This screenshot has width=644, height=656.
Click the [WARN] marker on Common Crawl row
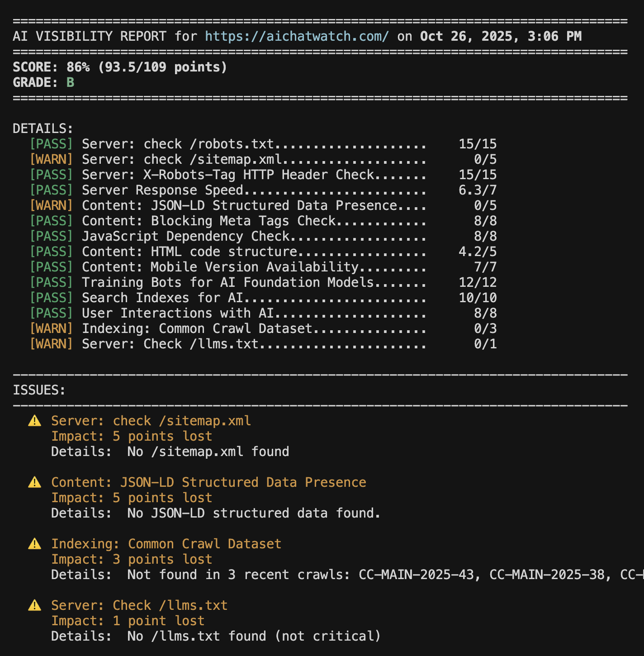click(x=51, y=328)
